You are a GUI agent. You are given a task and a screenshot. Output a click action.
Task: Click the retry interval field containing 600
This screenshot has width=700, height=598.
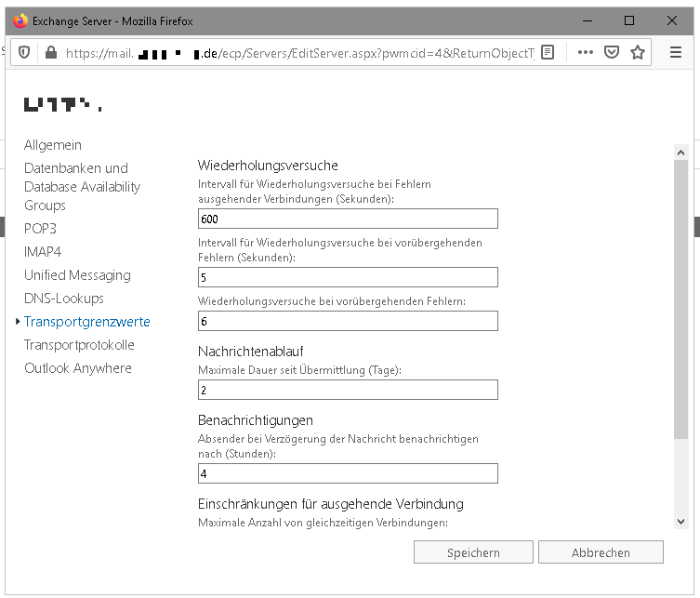[348, 219]
